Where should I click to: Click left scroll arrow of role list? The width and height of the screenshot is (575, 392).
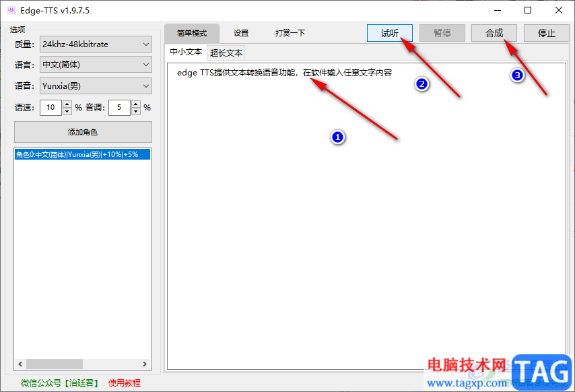(x=20, y=364)
